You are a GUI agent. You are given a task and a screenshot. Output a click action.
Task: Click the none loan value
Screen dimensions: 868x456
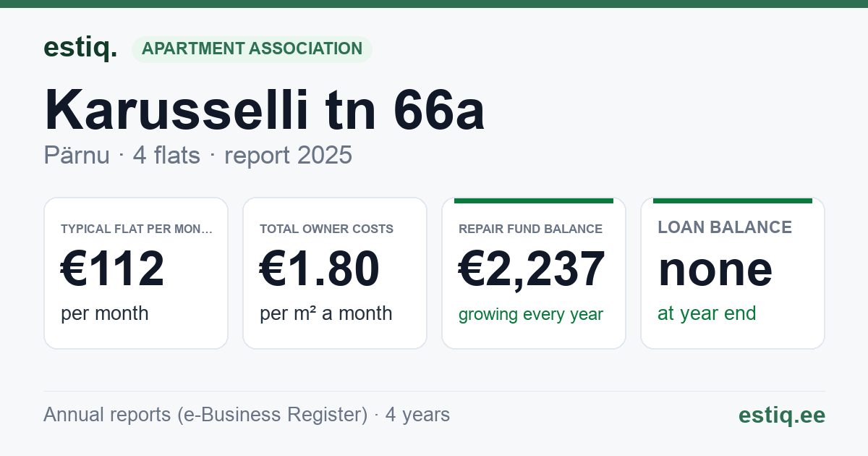click(715, 269)
